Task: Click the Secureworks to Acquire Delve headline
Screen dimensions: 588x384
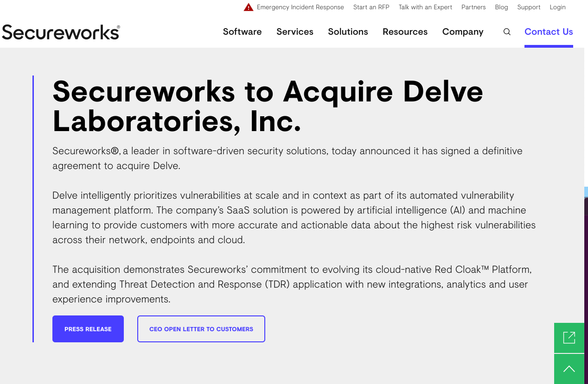Action: pyautogui.click(x=268, y=106)
